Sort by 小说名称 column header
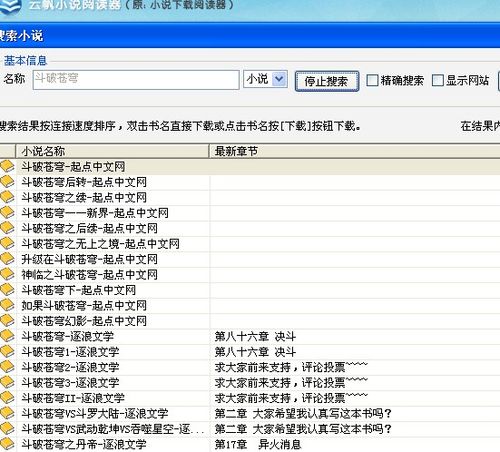The width and height of the screenshot is (500, 452). pos(112,151)
